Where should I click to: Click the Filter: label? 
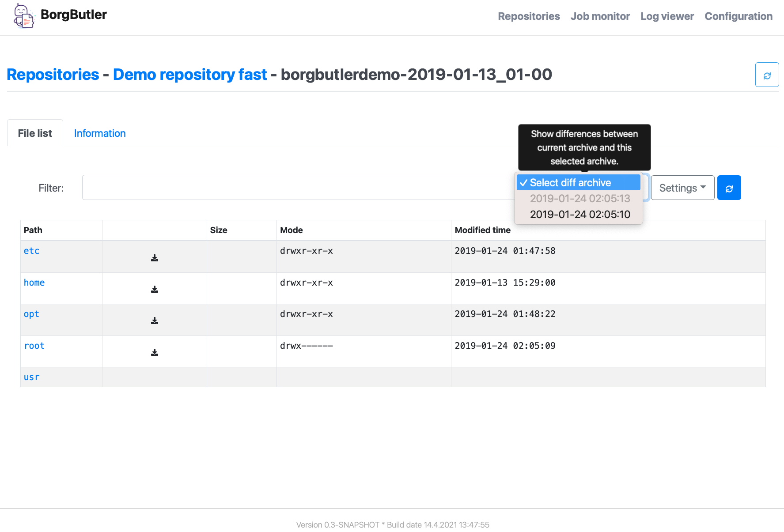point(51,188)
